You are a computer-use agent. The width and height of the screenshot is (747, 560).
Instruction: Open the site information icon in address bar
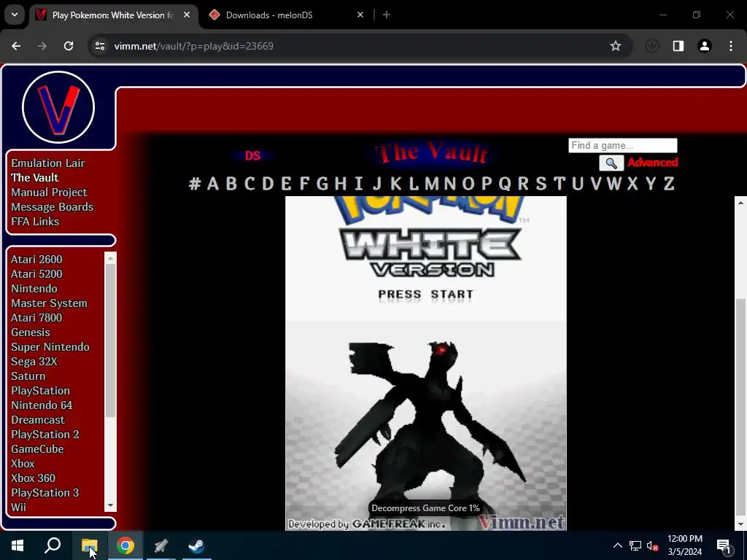[100, 46]
